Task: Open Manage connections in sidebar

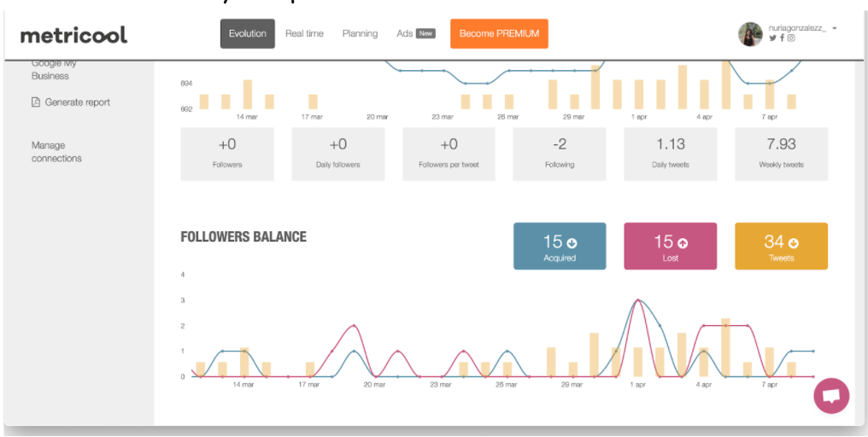Action: [56, 152]
